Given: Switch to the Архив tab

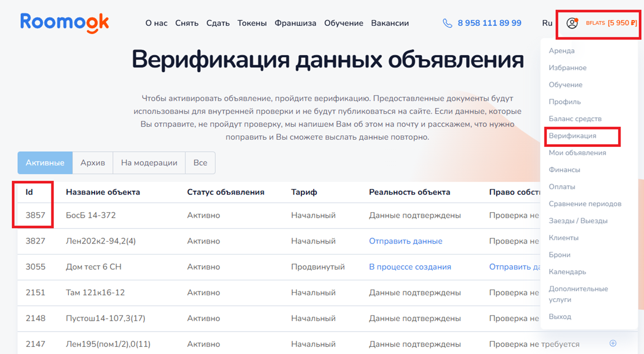Looking at the screenshot, I should pos(93,163).
